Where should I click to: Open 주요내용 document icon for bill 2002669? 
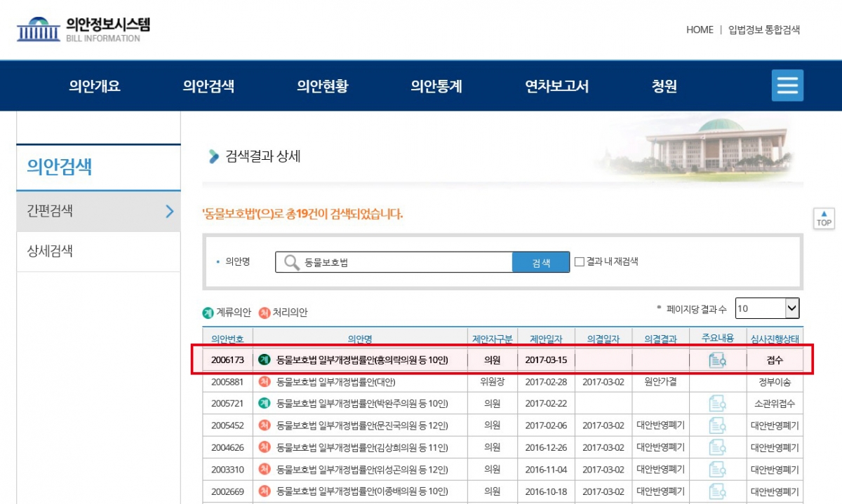[717, 490]
